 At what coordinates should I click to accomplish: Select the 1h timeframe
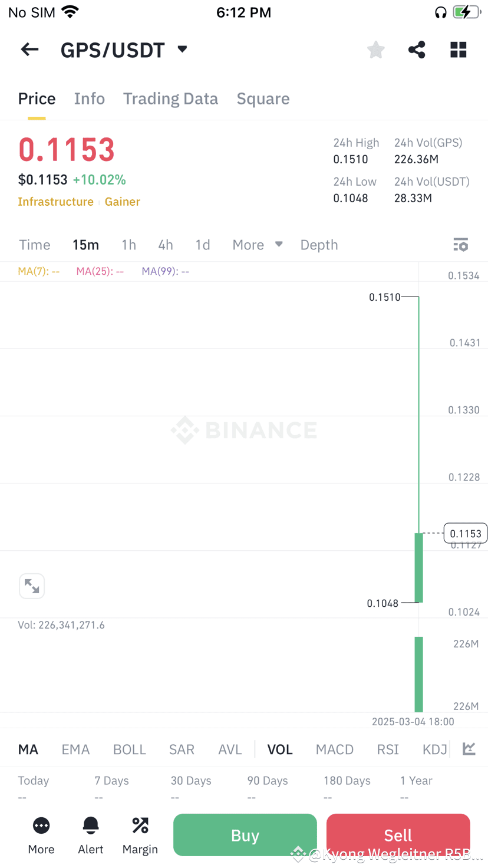coord(128,245)
